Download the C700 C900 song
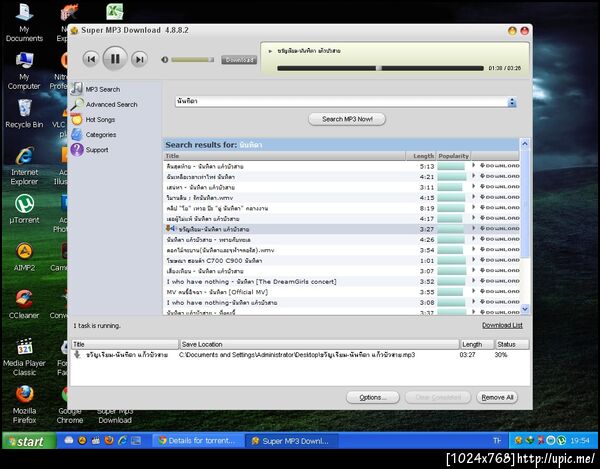 500,260
